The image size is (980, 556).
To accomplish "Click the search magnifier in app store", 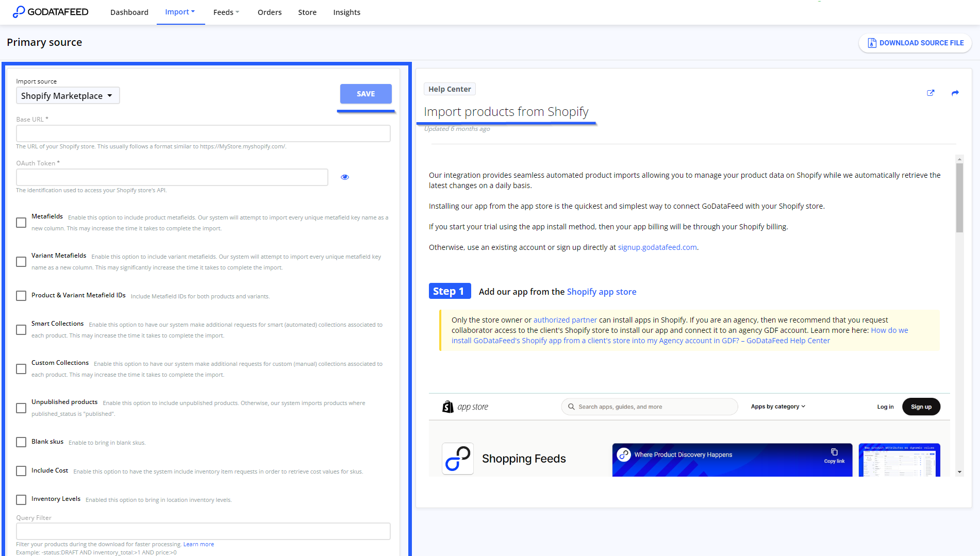I will tap(571, 407).
